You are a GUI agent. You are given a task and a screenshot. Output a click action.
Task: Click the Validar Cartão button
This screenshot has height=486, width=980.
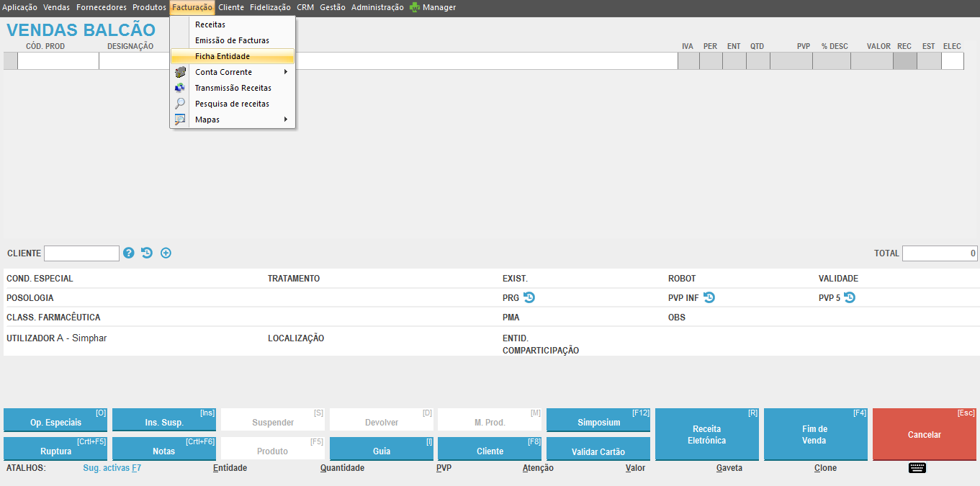tap(598, 451)
